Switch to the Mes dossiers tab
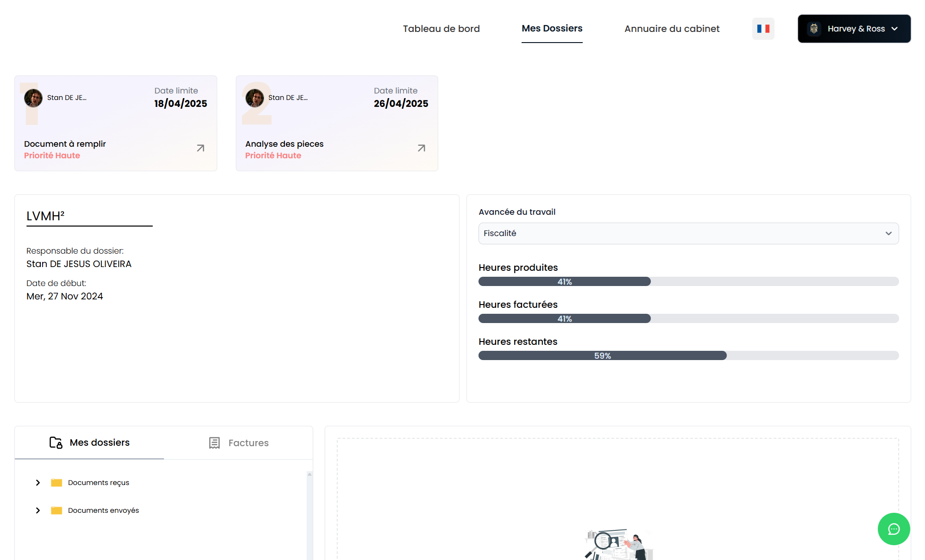Screen dimensions: 925x560 (89, 442)
